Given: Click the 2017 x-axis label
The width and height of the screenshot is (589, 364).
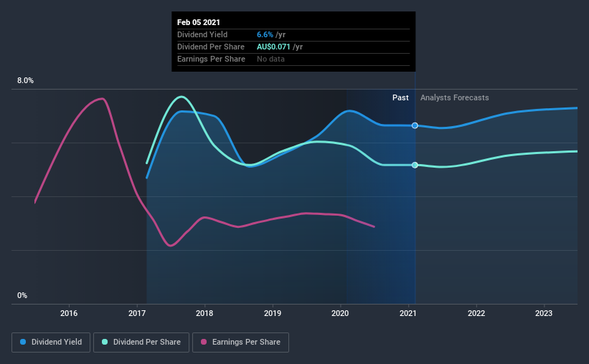Looking at the screenshot, I should [x=137, y=313].
